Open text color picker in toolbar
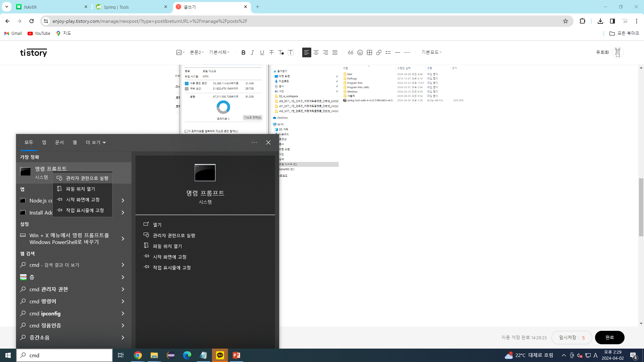The image size is (644, 362). coord(281,53)
